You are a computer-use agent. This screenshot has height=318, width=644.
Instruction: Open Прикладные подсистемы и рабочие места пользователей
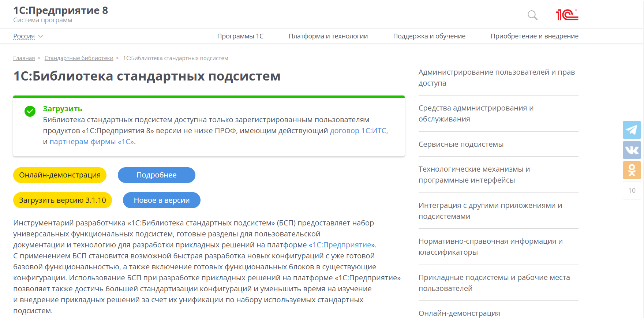494,283
